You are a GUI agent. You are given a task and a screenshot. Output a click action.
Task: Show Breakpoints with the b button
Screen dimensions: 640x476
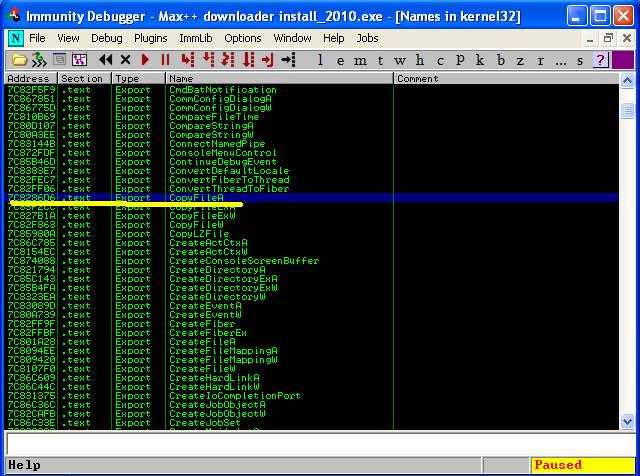point(500,60)
